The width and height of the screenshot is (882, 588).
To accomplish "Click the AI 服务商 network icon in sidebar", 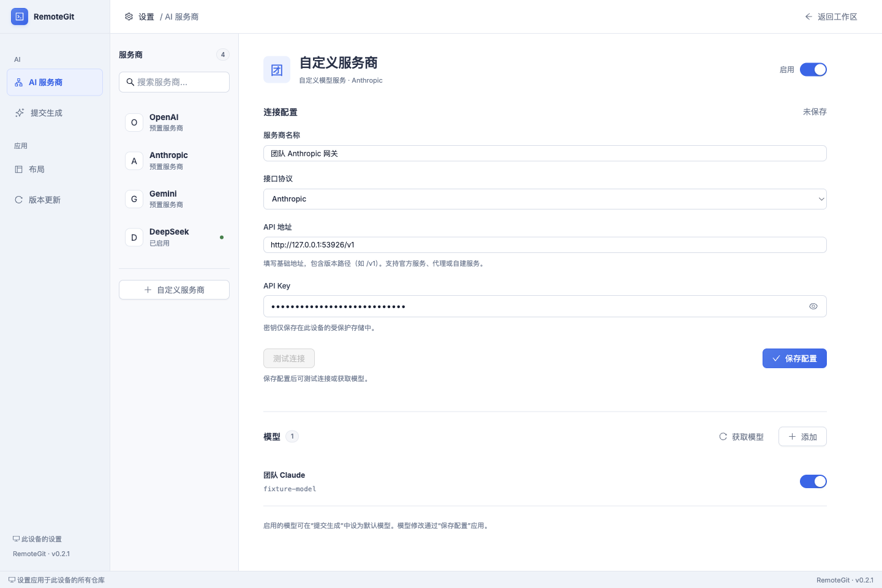I will point(19,82).
